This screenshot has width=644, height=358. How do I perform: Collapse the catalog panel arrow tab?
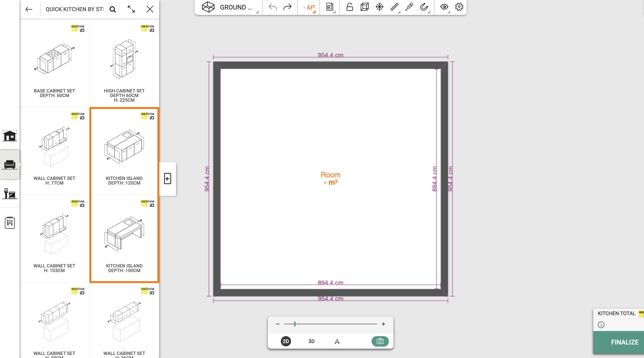point(168,179)
